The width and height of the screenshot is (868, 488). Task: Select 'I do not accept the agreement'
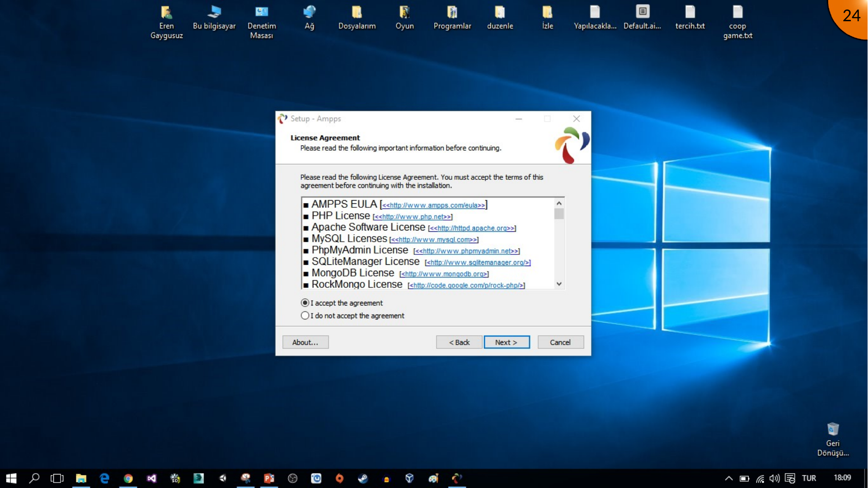tap(305, 315)
